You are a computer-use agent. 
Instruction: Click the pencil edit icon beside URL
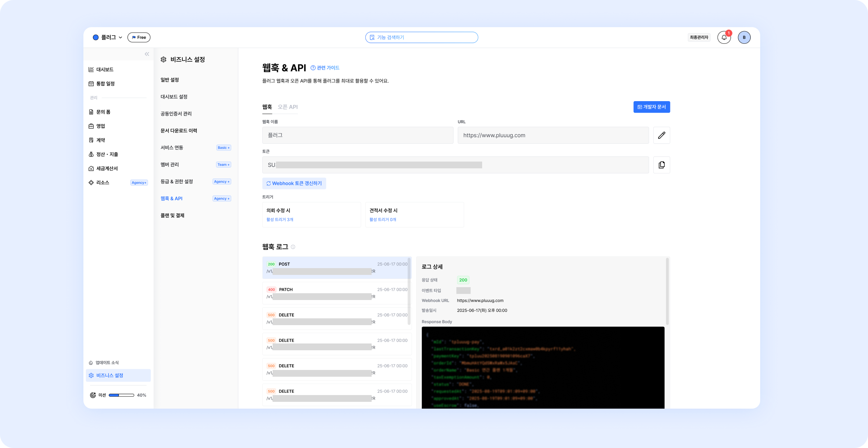pos(661,135)
